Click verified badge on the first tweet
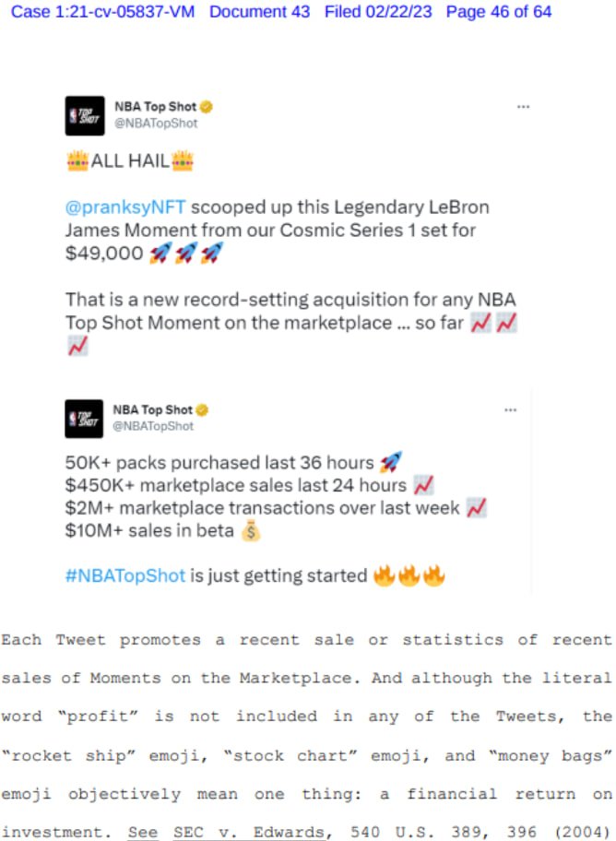Screen dimensions: 616x841 pyautogui.click(x=207, y=106)
